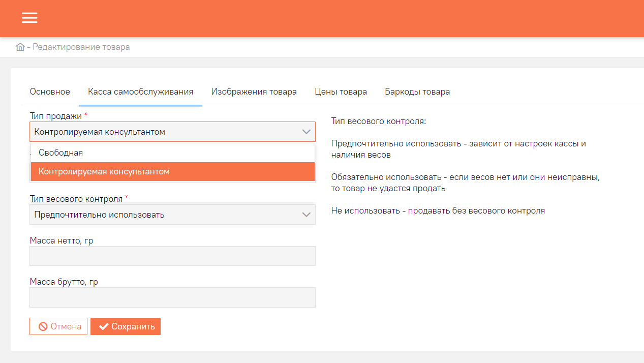The height and width of the screenshot is (363, 644).
Task: Click the Предпочтительно использовать help paragraph
Action: 458,149
